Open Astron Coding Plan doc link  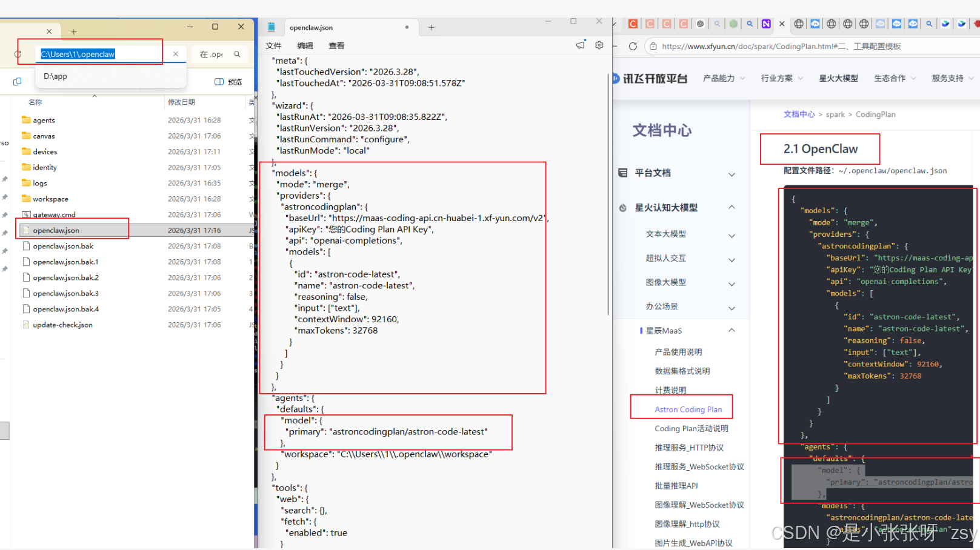pyautogui.click(x=688, y=409)
